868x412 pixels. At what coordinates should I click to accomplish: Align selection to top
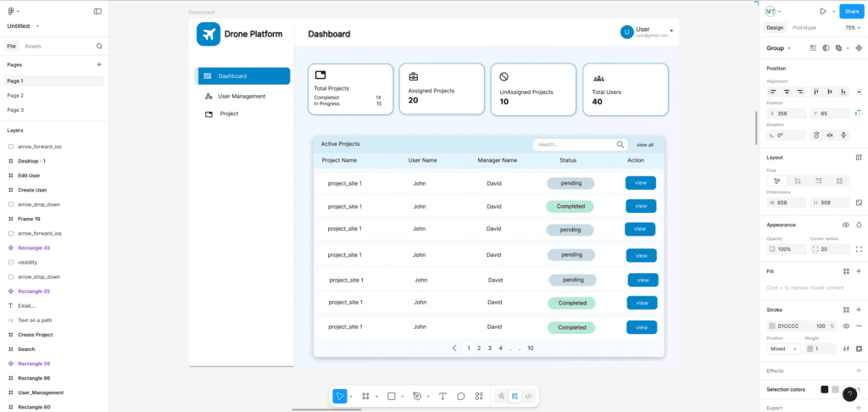[x=816, y=92]
